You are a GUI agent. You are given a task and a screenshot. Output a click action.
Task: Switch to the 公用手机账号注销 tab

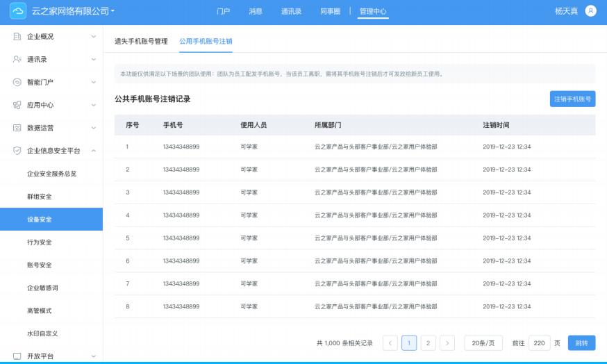pos(206,41)
